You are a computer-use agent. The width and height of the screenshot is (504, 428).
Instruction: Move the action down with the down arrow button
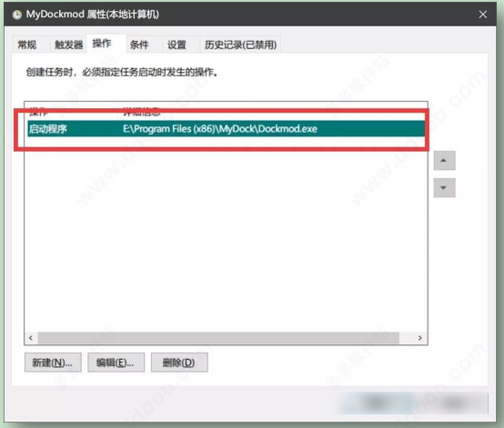point(444,187)
